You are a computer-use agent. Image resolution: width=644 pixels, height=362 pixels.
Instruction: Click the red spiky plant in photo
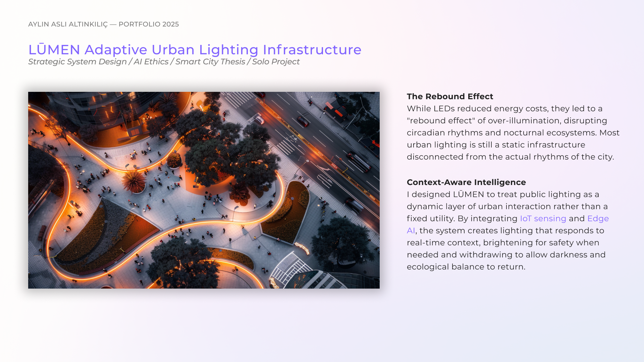click(133, 181)
